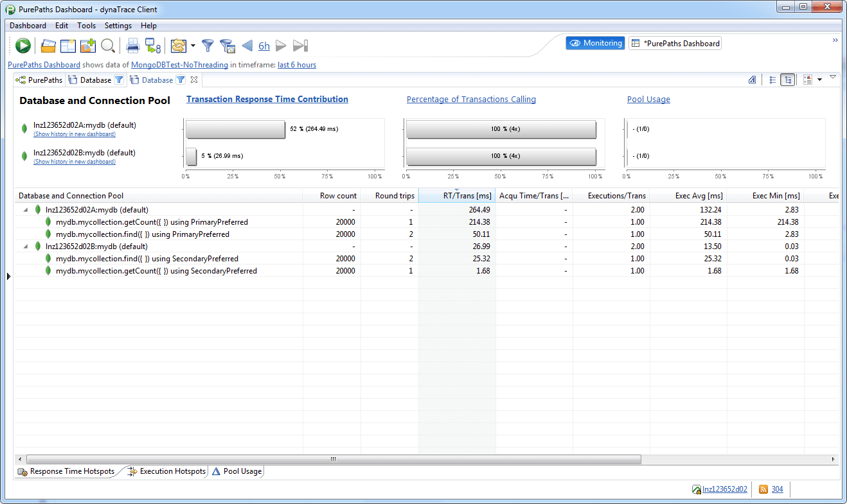Click 'Show history in new dashboard' under lnz123652d02A
This screenshot has width=847, height=504.
pyautogui.click(x=75, y=134)
